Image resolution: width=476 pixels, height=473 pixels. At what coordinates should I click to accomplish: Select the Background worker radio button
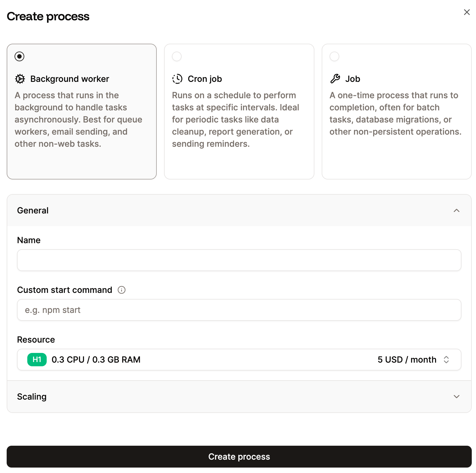click(x=19, y=56)
